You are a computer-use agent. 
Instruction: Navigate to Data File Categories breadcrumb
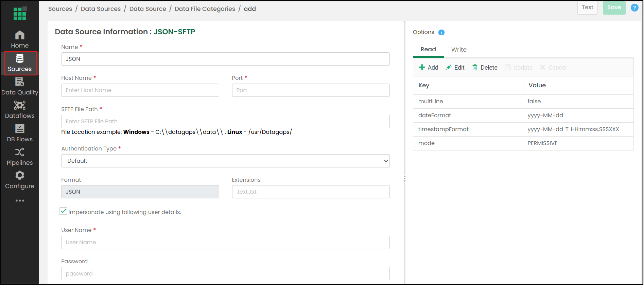(x=205, y=9)
